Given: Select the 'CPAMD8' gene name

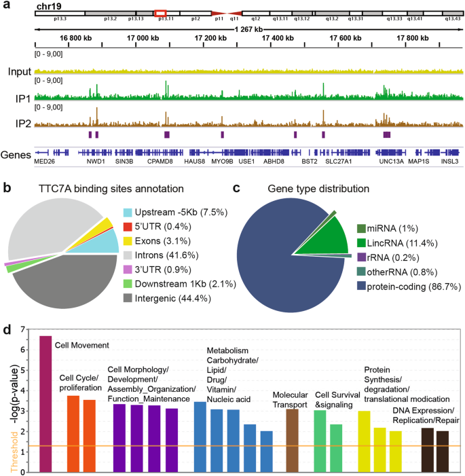Looking at the screenshot, I should (x=160, y=162).
